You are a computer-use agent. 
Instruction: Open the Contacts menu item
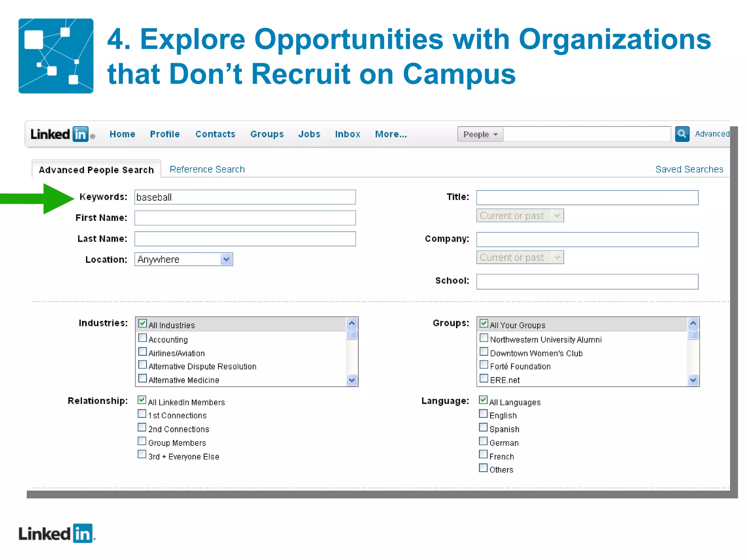(215, 134)
